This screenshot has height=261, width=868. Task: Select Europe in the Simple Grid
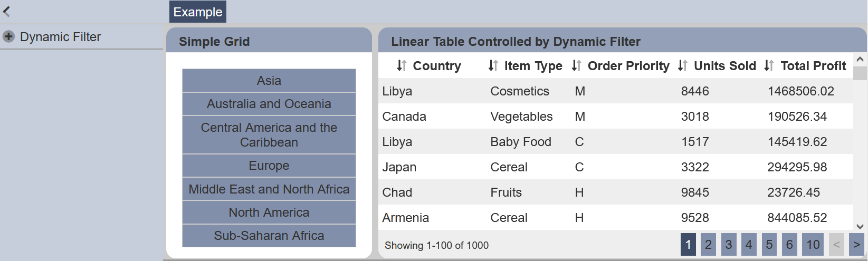point(269,166)
